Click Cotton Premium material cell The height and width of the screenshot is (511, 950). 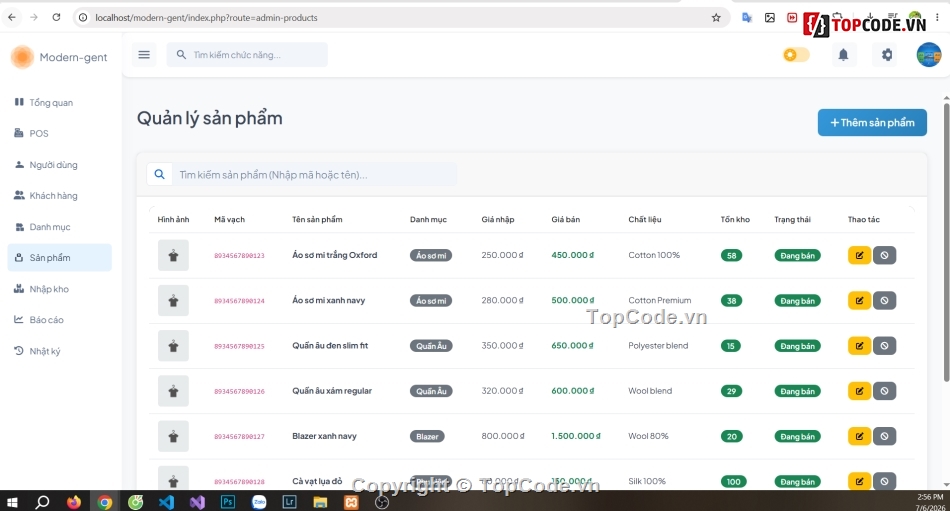(660, 300)
